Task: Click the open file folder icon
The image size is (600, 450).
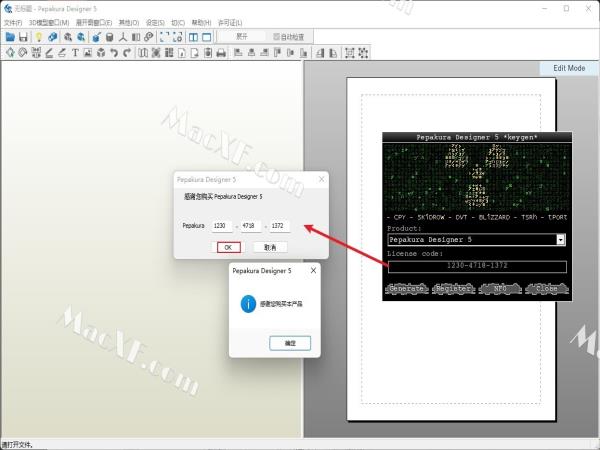Action: click(x=10, y=37)
